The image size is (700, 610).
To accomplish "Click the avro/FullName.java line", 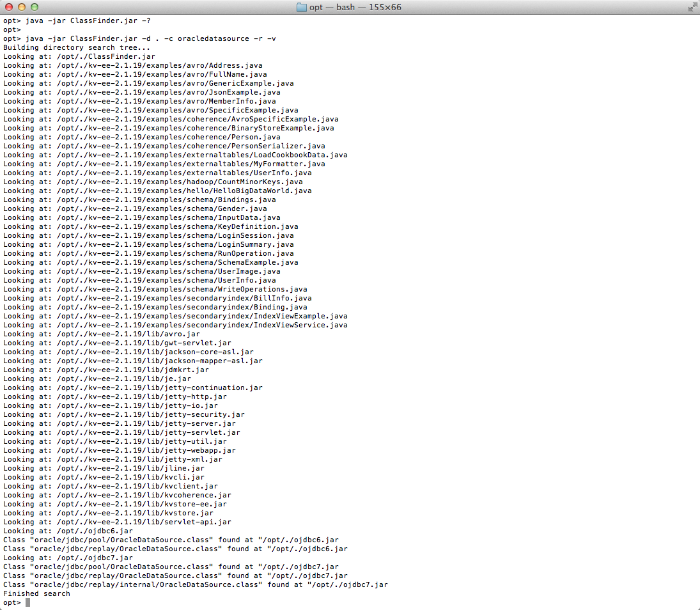I will [135, 75].
